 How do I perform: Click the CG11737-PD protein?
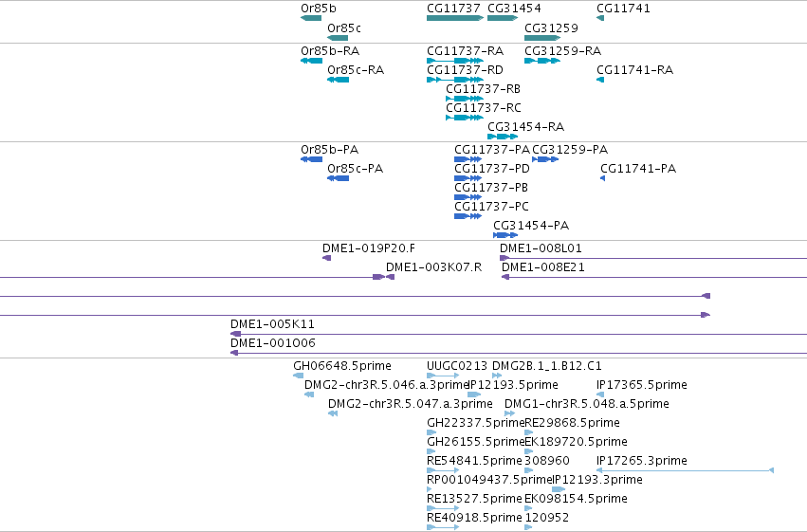point(468,178)
